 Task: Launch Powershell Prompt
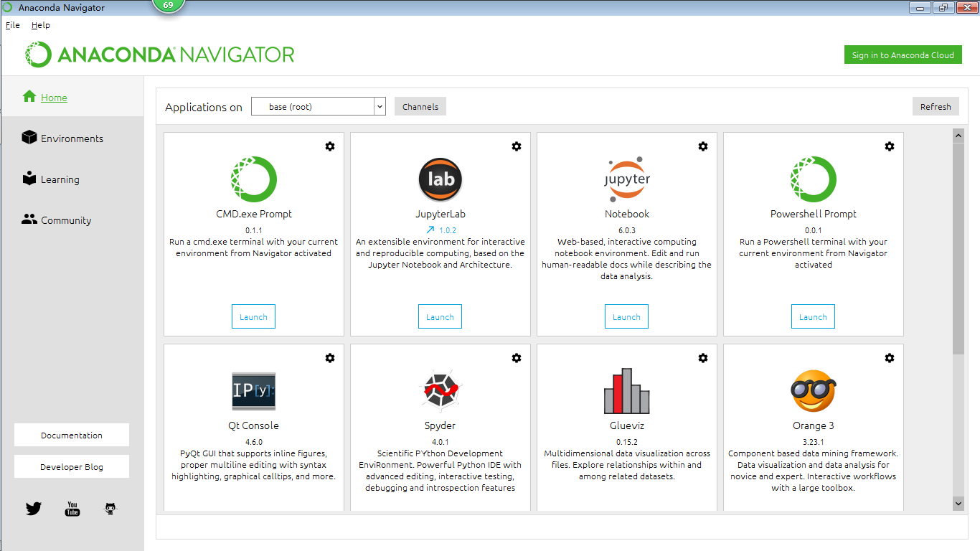(813, 316)
